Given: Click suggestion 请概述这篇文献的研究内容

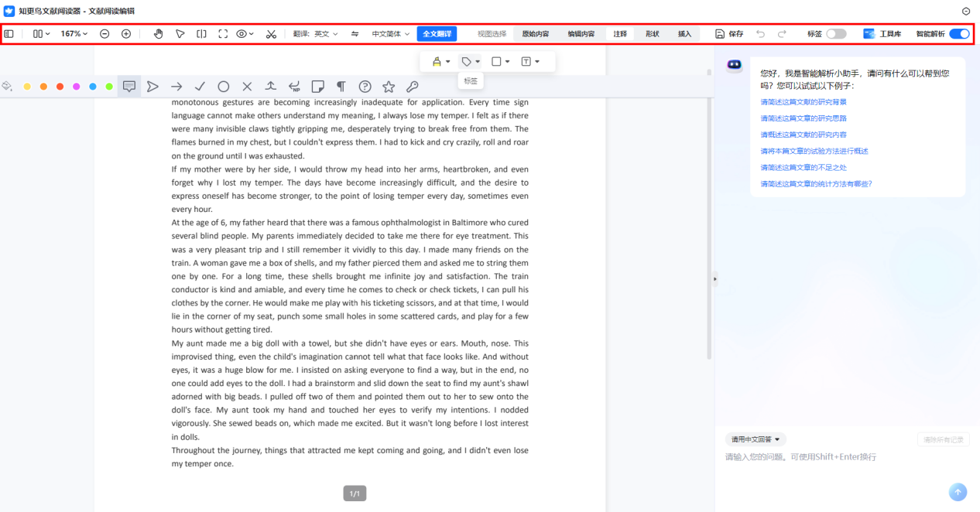Looking at the screenshot, I should click(804, 135).
